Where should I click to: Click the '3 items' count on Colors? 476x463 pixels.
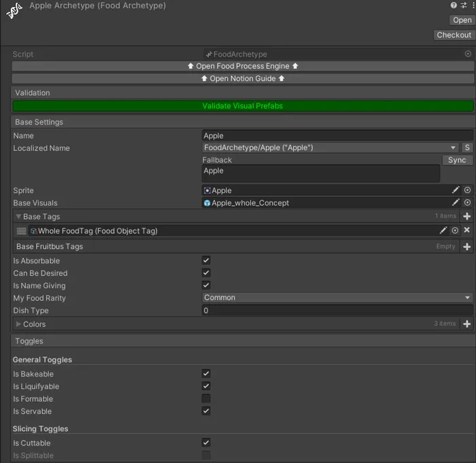click(x=445, y=324)
